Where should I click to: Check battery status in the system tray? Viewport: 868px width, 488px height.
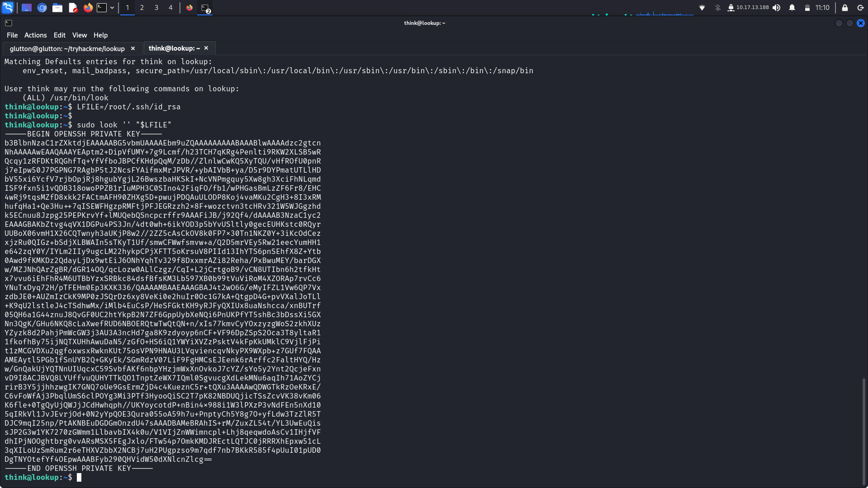pyautogui.click(x=807, y=7)
